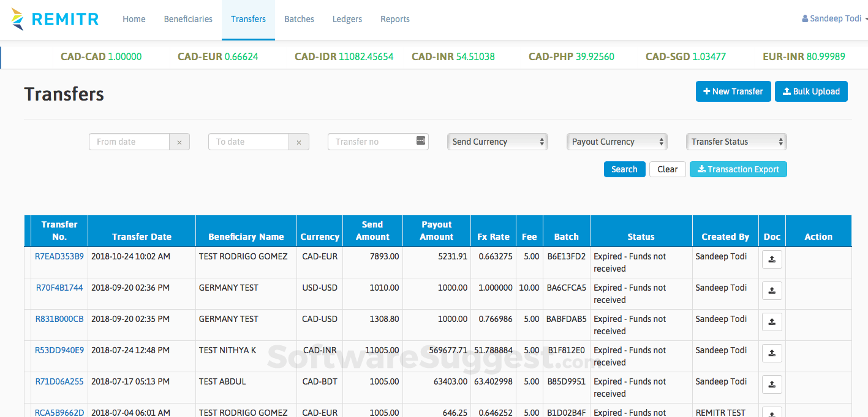Click the REMITR logo
868x417 pixels.
pyautogui.click(x=55, y=18)
